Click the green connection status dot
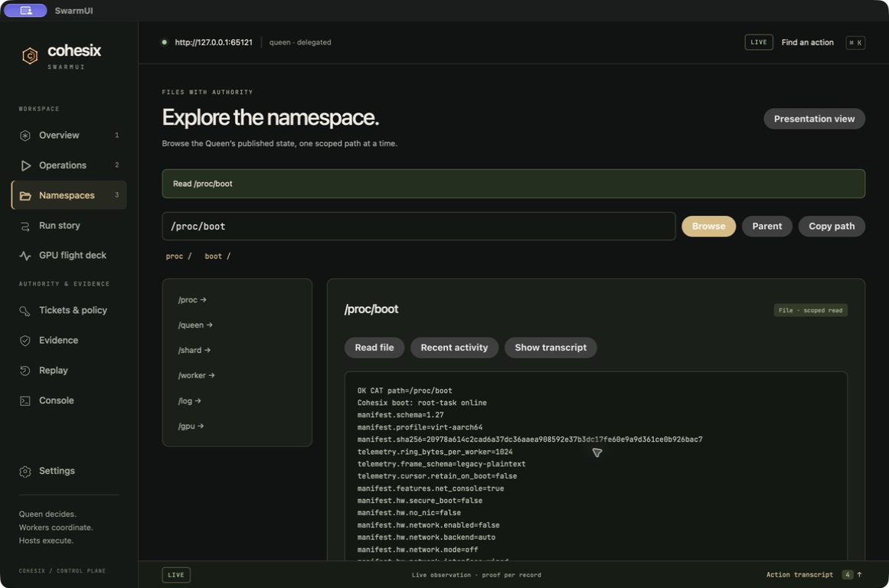Image resolution: width=889 pixels, height=588 pixels. (165, 42)
